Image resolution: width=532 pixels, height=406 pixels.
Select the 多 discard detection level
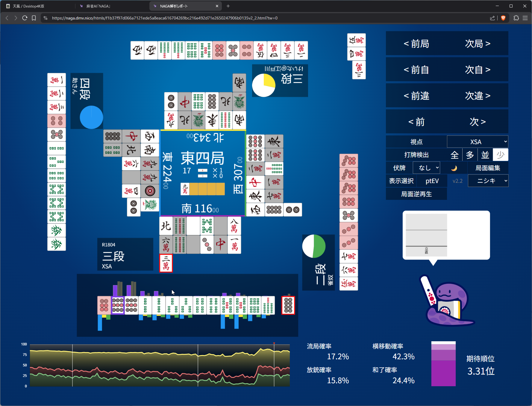pos(470,155)
